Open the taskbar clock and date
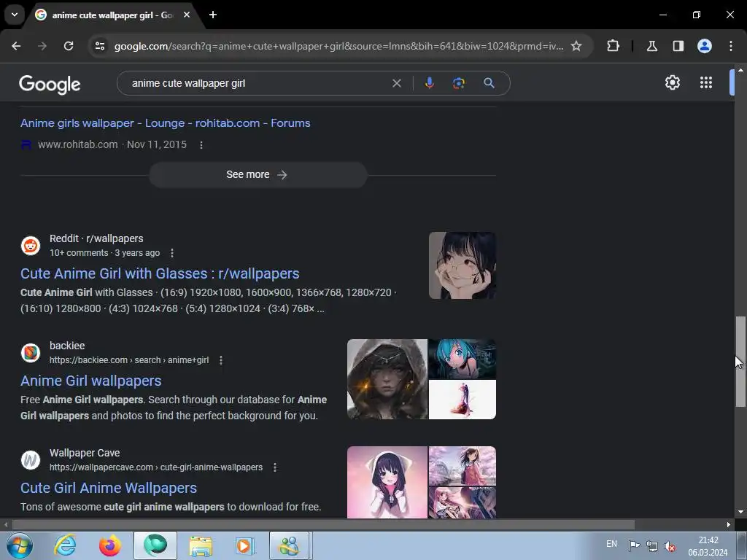Viewport: 747px width, 560px height. (708, 546)
